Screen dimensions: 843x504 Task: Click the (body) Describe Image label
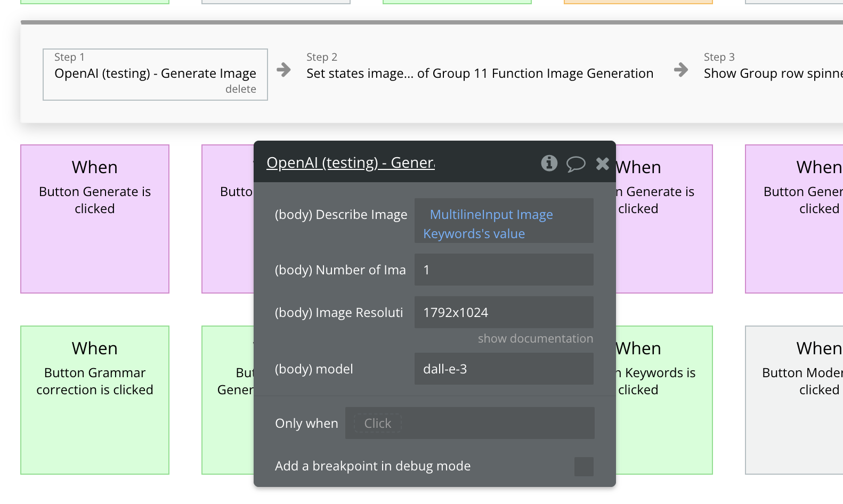pyautogui.click(x=341, y=215)
